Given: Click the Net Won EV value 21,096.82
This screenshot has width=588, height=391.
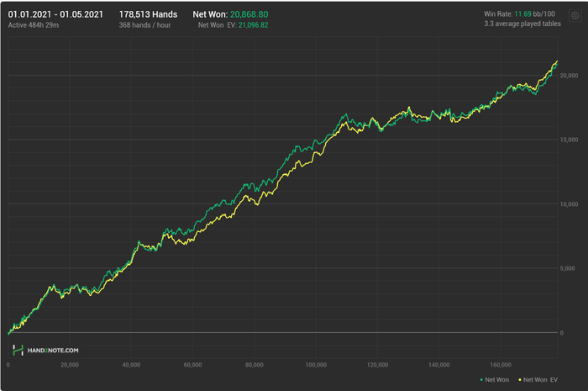Looking at the screenshot, I should 253,25.
